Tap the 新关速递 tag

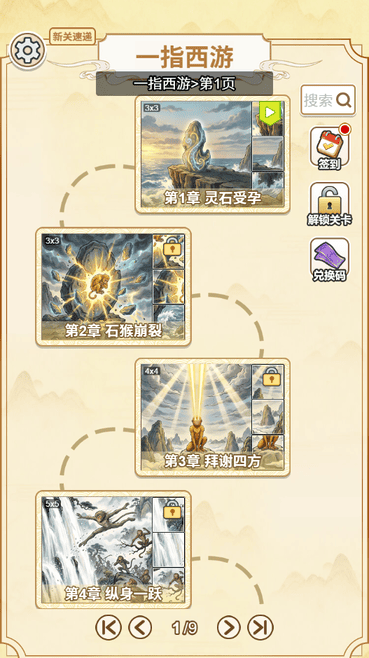pyautogui.click(x=73, y=37)
